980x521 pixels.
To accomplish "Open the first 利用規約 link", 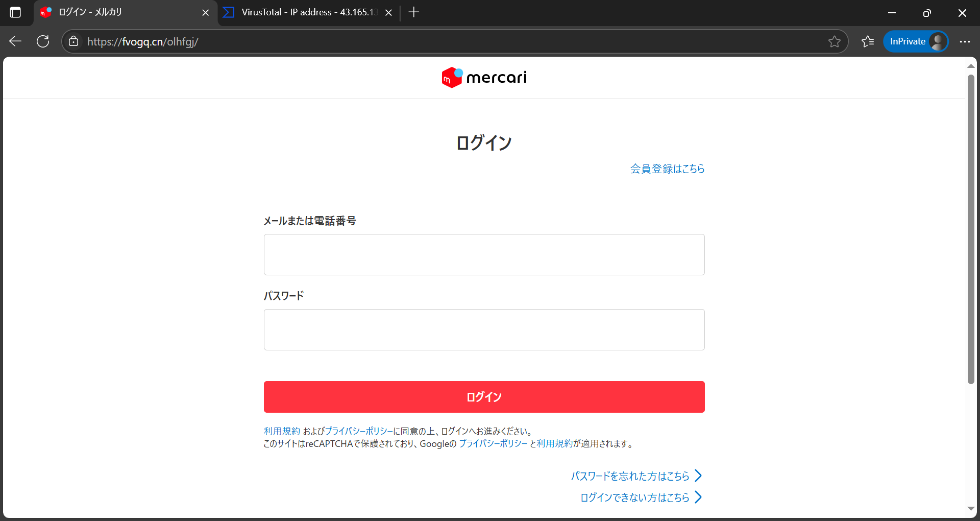I will point(282,431).
